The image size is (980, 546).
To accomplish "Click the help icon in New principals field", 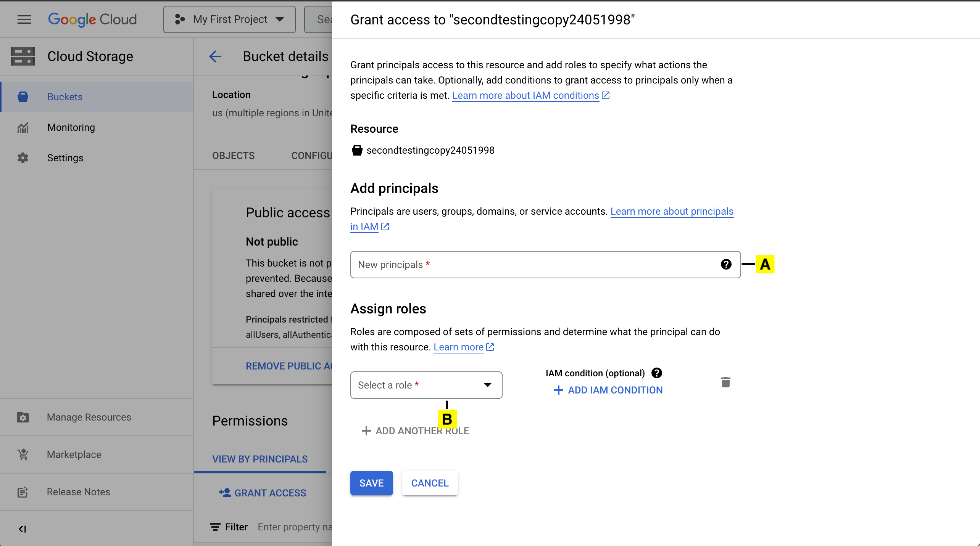I will tap(726, 264).
